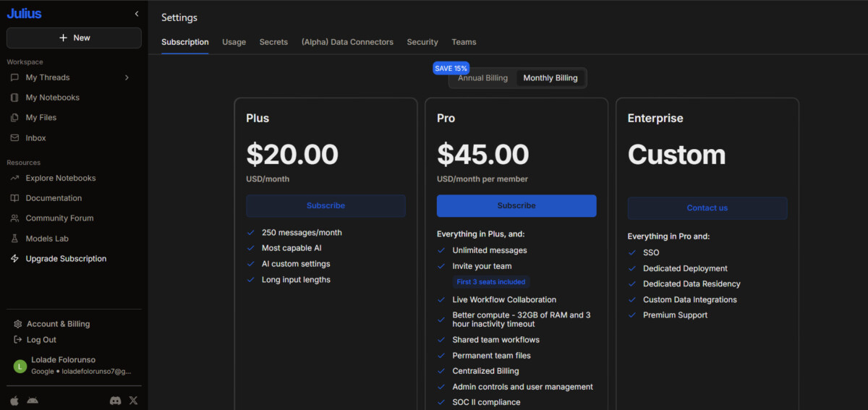Click the 250 messages/month feature
Viewport: 868px width, 410px height.
[x=302, y=233]
